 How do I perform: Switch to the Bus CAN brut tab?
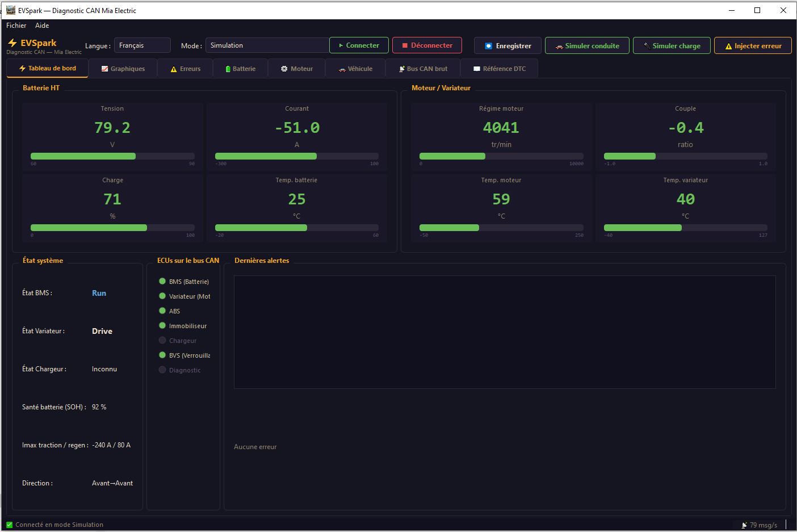423,69
